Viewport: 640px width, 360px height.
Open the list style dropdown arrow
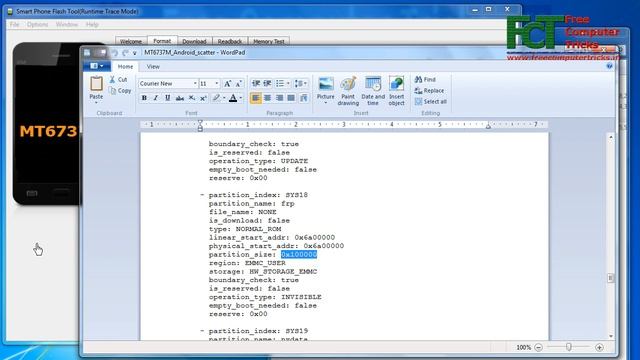(288, 83)
